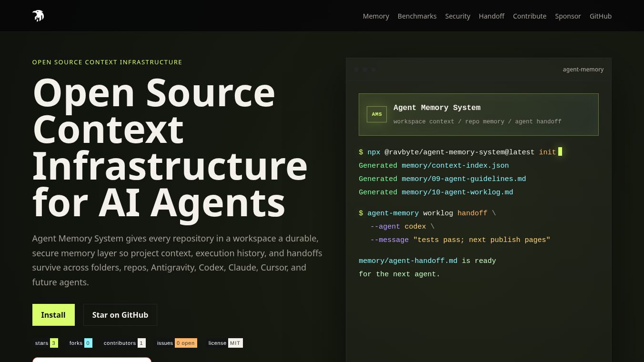Click the agent-memory terminal title
This screenshot has height=362, width=644.
[583, 70]
